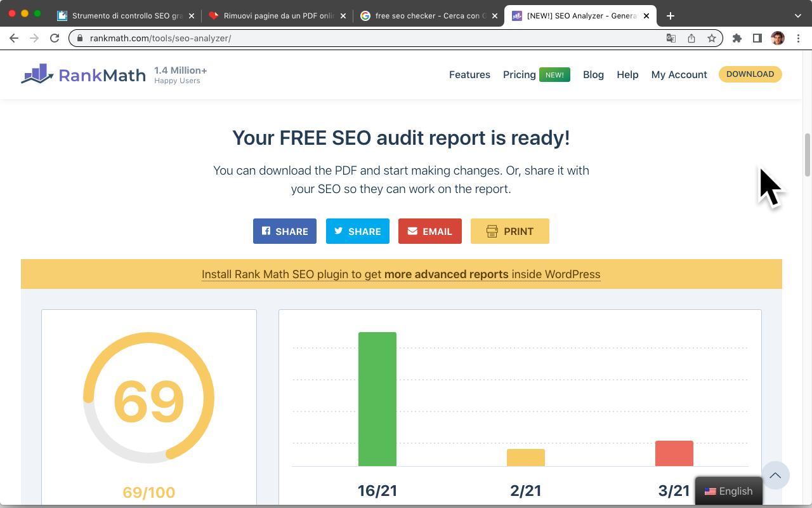Click the share page icon in address bar
The width and height of the screenshot is (812, 508).
tap(691, 38)
